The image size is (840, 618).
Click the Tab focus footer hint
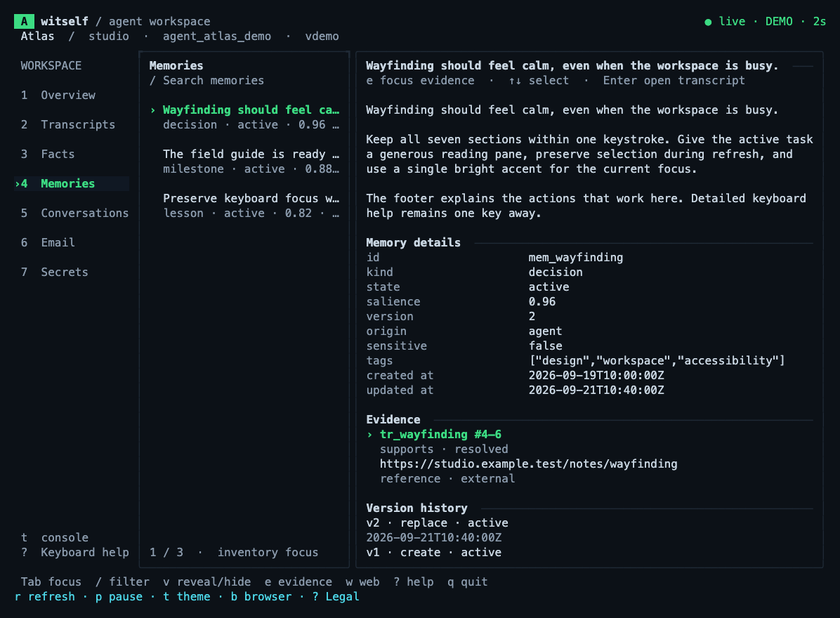(x=51, y=581)
